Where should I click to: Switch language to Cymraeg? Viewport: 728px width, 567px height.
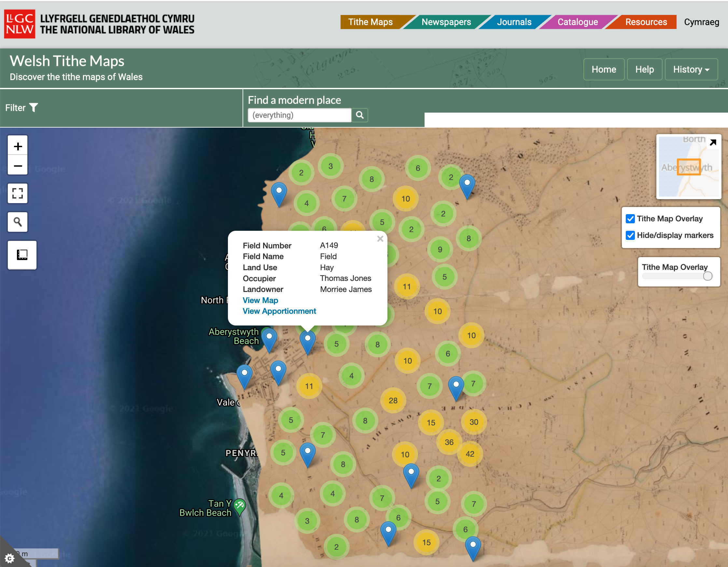pyautogui.click(x=701, y=22)
